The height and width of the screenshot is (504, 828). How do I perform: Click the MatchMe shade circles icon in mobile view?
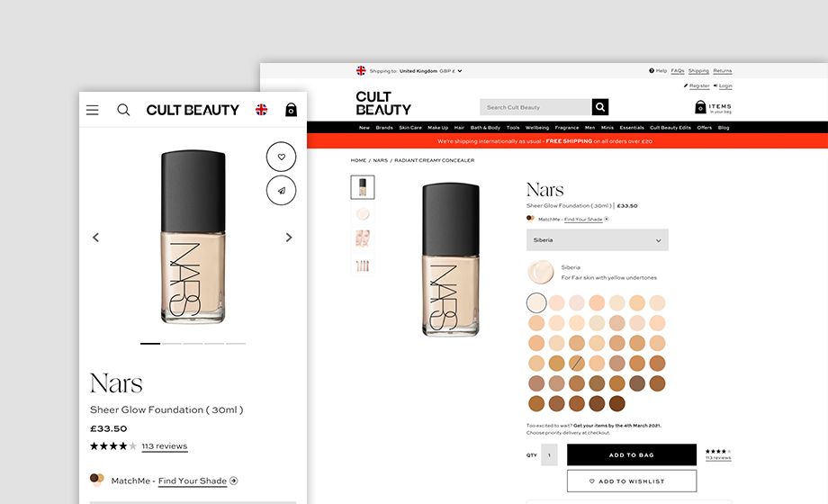click(x=97, y=480)
